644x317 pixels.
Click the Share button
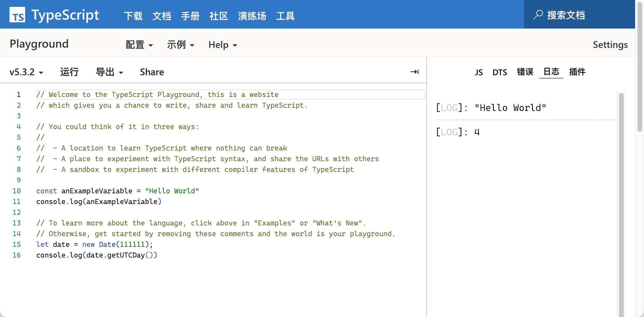152,72
